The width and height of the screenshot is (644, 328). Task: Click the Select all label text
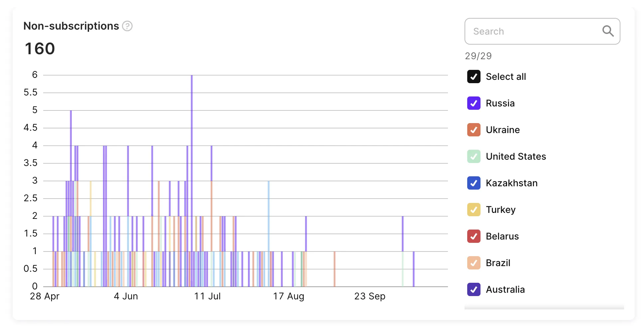(x=506, y=77)
